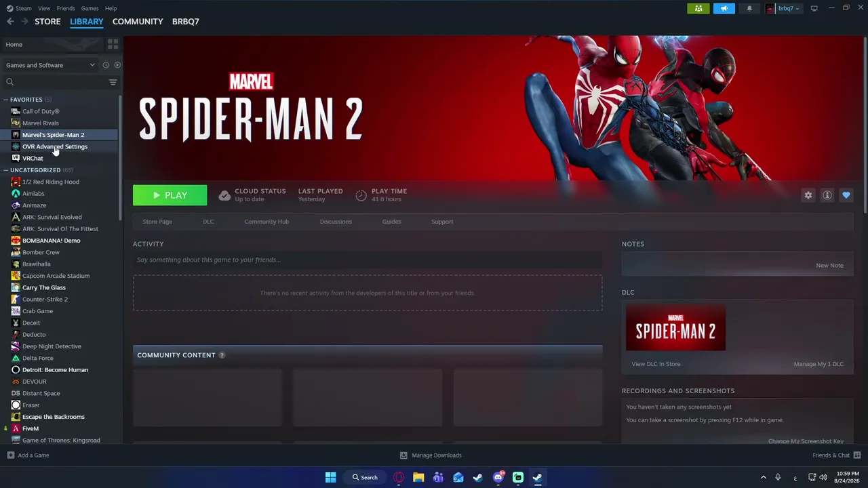Click View DLC In Store
The width and height of the screenshot is (868, 488).
(x=656, y=364)
